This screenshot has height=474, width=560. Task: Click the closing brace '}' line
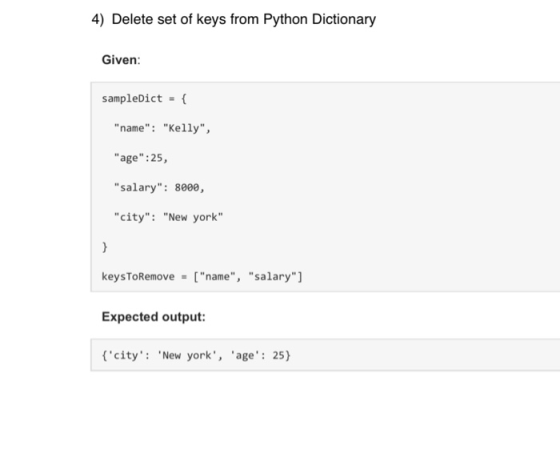click(105, 247)
